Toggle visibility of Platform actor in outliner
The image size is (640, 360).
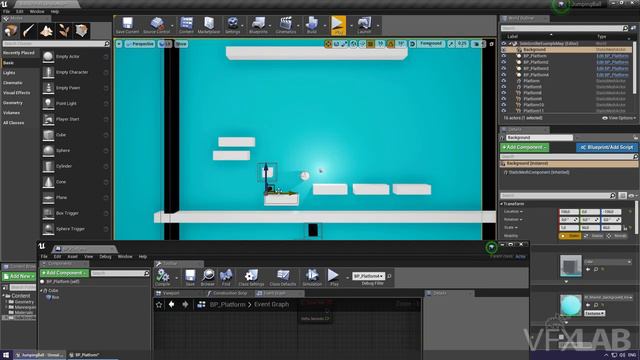504,81
